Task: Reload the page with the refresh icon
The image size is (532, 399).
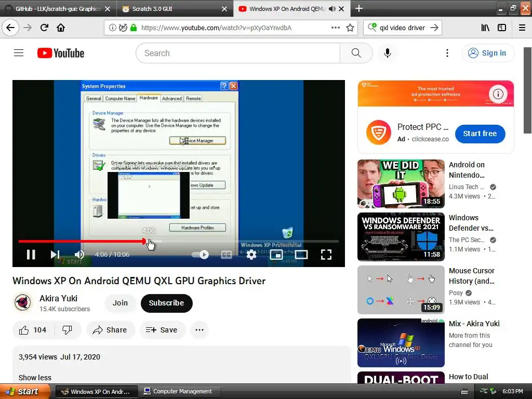Action: 44,28
